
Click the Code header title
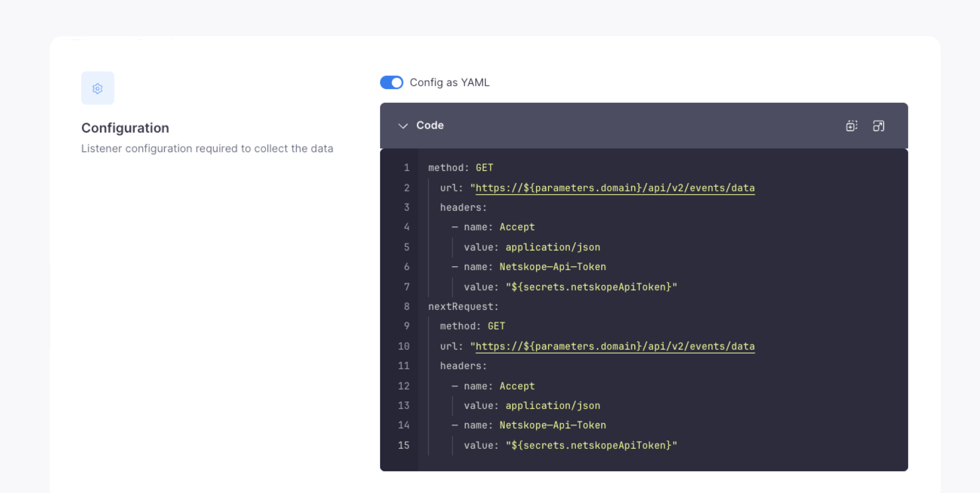[430, 125]
